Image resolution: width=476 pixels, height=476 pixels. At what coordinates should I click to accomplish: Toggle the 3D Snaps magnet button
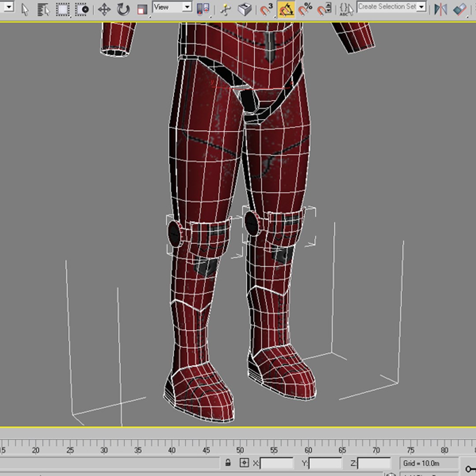coord(266,9)
